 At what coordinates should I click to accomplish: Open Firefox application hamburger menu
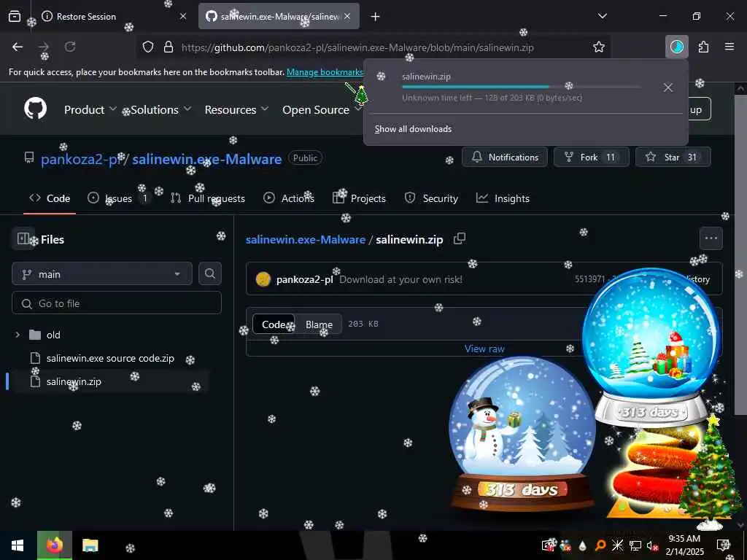tap(729, 47)
